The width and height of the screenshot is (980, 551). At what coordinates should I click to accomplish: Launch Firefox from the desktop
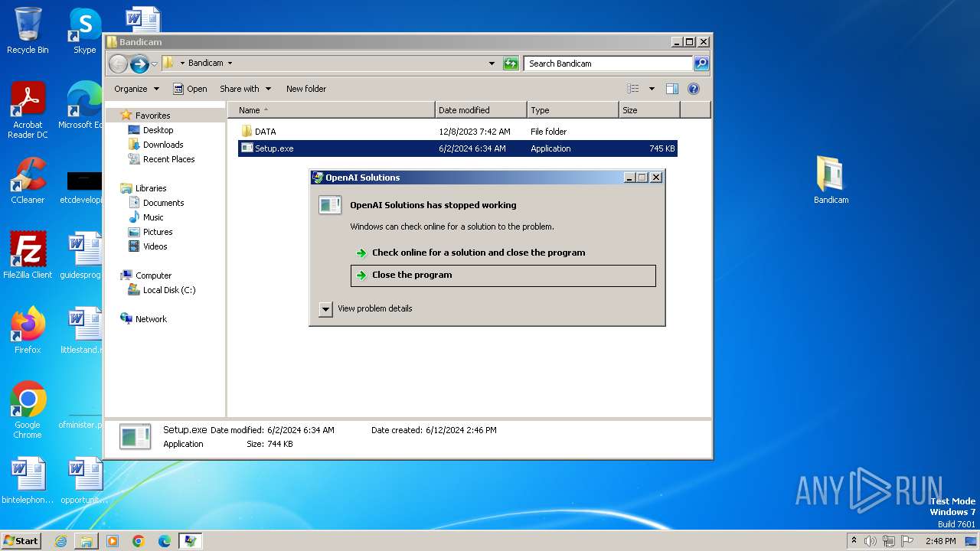tap(28, 331)
